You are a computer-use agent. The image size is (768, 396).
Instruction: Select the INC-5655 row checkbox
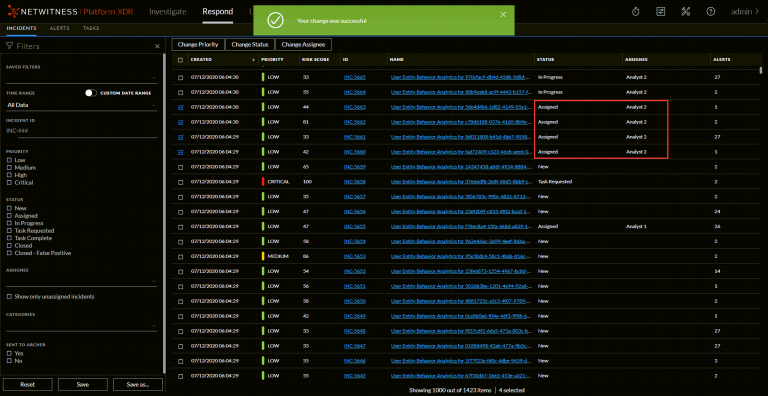[x=180, y=227]
